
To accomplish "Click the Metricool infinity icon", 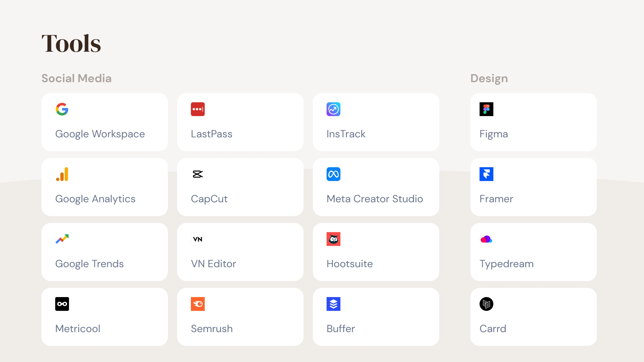I will [62, 304].
